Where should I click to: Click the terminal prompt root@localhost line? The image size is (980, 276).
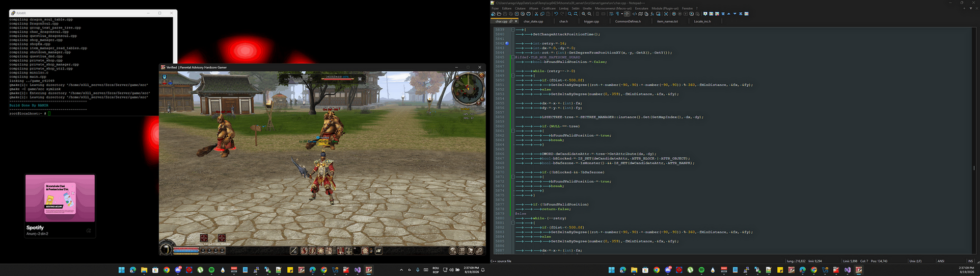coord(30,113)
